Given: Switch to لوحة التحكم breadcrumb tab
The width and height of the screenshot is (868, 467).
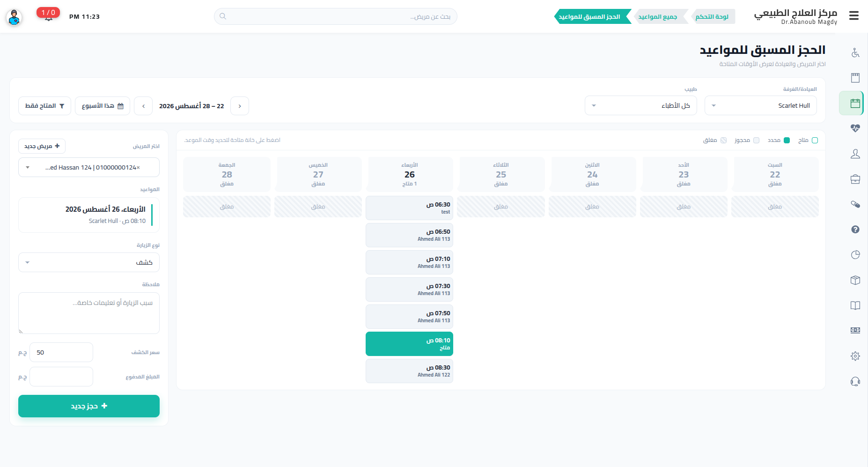Looking at the screenshot, I should 712,16.
